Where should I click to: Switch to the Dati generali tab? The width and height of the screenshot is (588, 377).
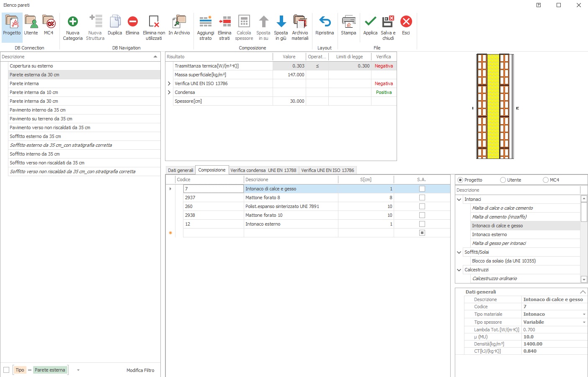click(x=181, y=170)
